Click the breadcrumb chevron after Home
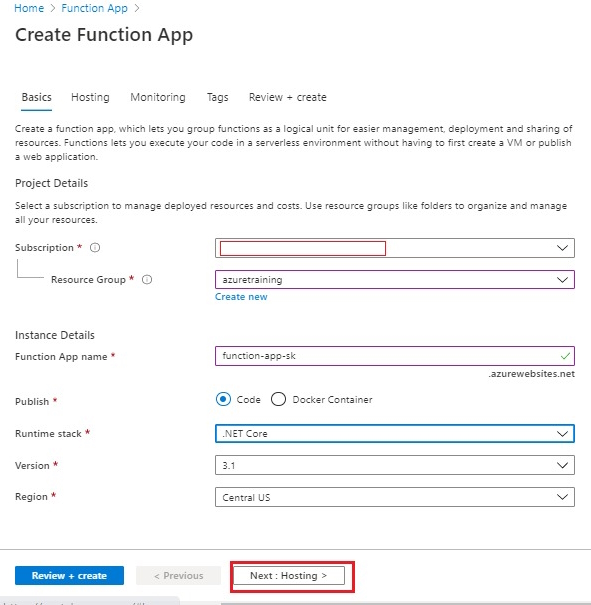The width and height of the screenshot is (591, 605). pos(53,8)
